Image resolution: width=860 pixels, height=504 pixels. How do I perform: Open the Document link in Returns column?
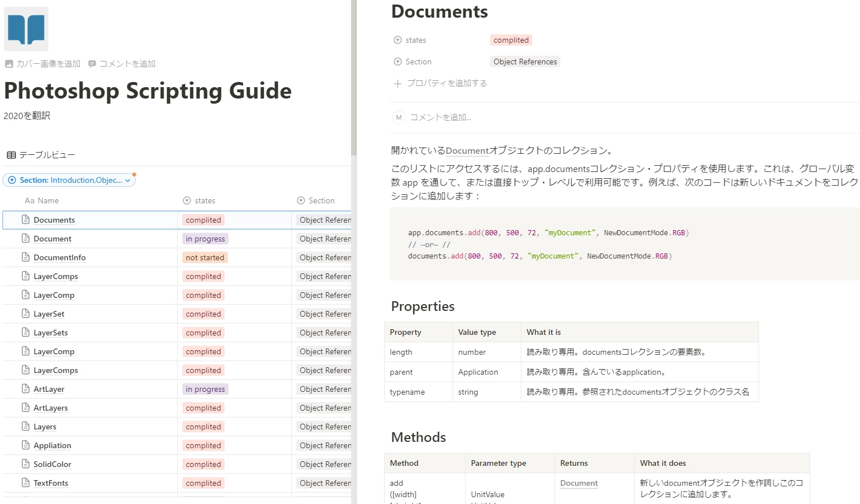[x=579, y=483]
